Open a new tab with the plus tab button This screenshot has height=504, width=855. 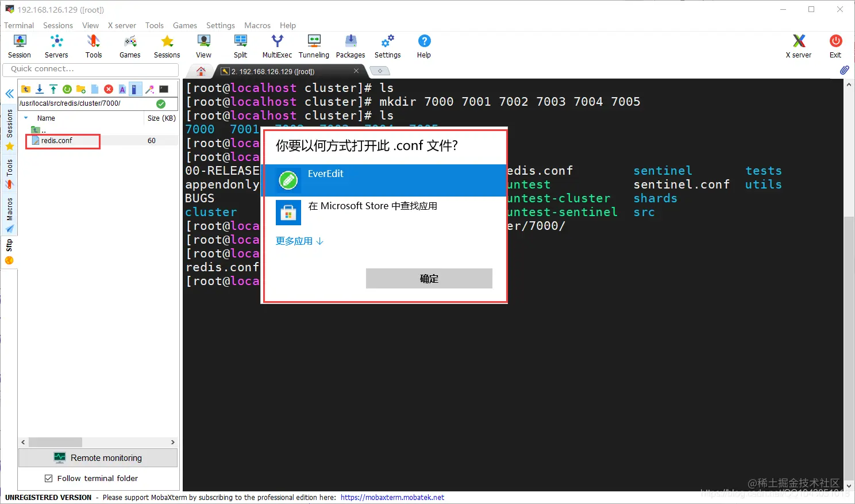[x=380, y=71]
